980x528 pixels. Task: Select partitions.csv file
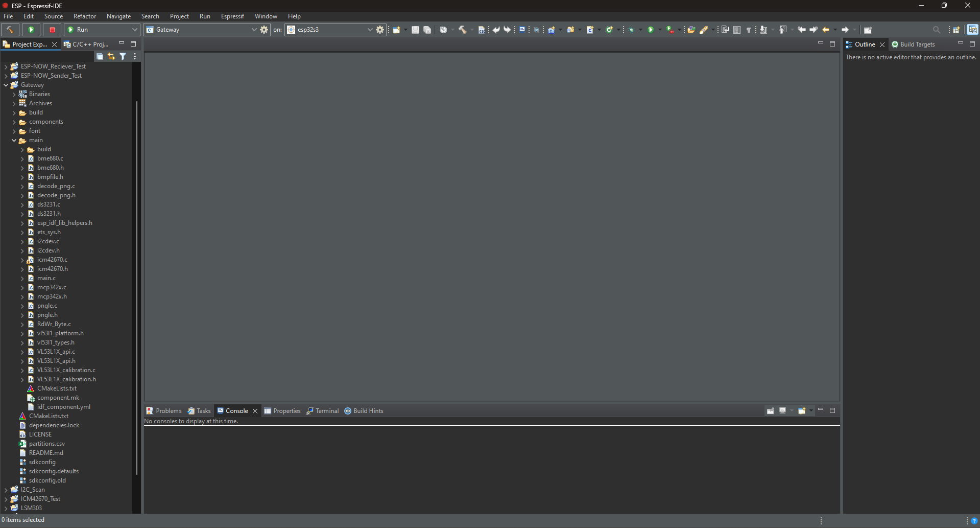point(47,444)
